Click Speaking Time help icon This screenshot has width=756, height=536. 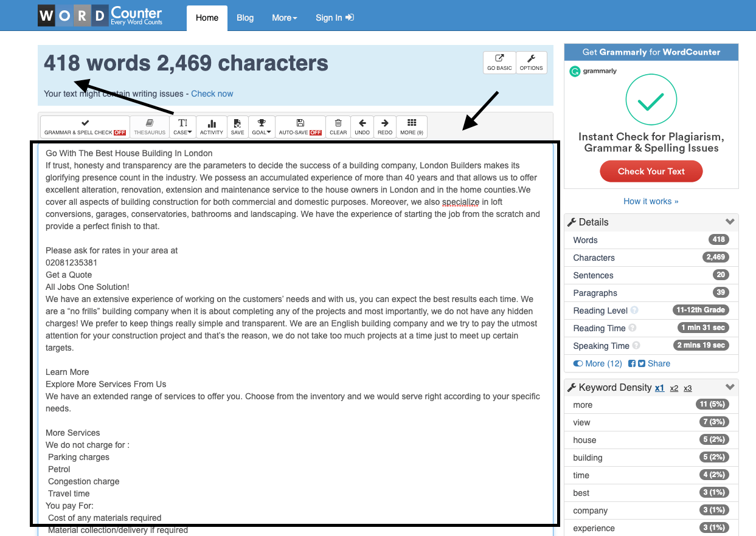[x=636, y=346]
